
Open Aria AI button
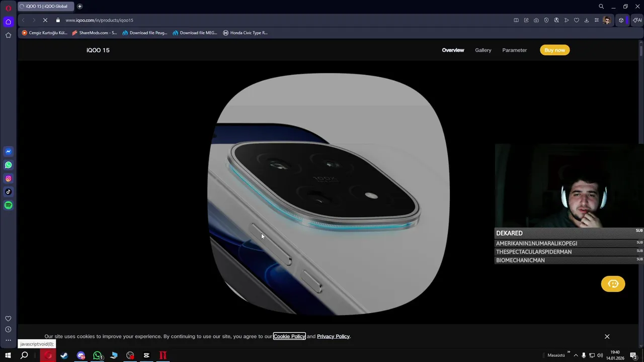[x=637, y=20]
